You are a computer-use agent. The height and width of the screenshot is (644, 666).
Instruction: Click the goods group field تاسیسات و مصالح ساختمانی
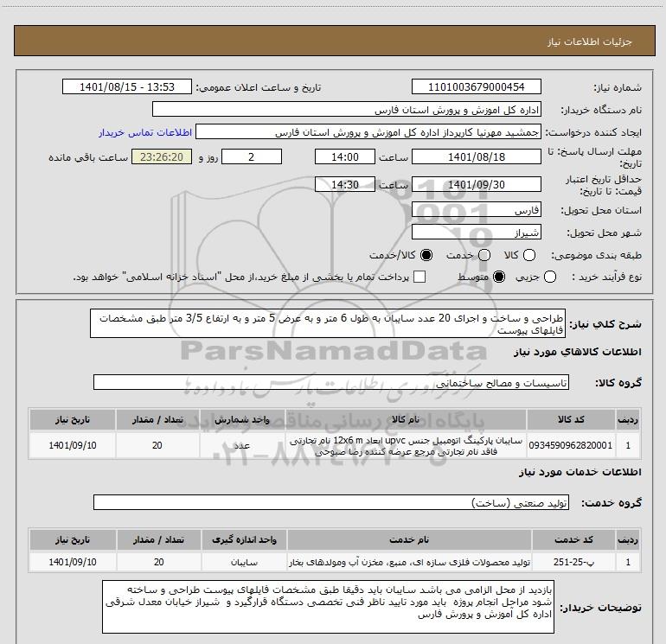click(331, 382)
